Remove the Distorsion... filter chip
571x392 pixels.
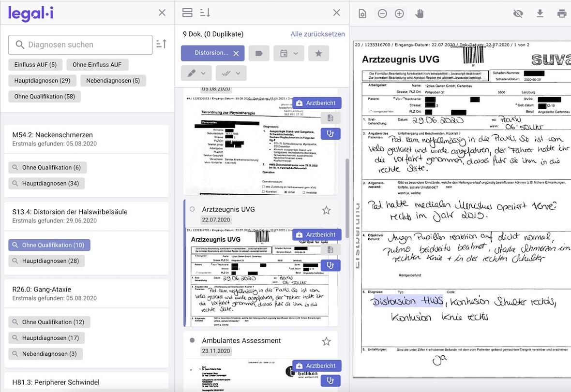click(236, 54)
